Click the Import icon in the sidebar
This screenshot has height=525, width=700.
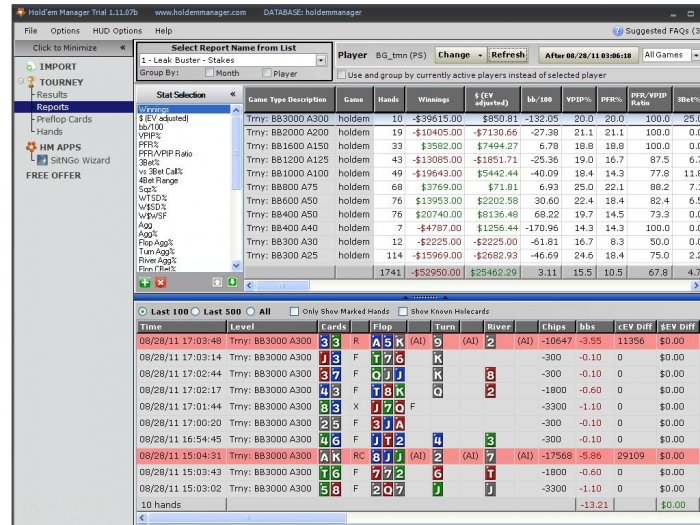click(x=30, y=67)
